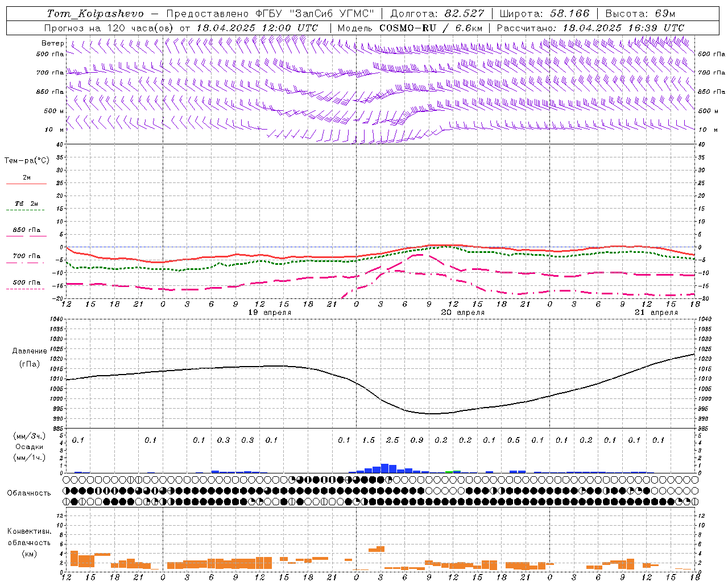Click the 20 апреля date label
Image resolution: width=728 pixels, height=582 pixels.
[463, 313]
